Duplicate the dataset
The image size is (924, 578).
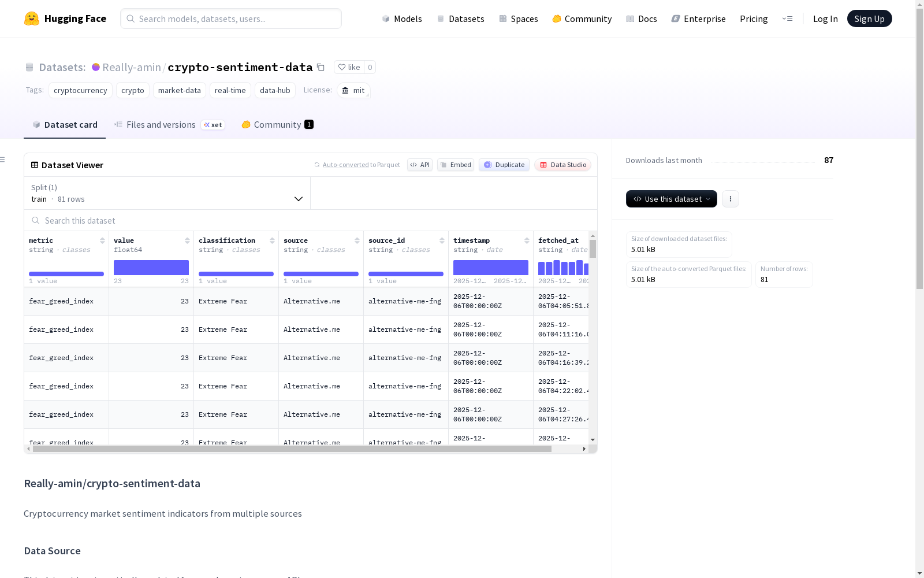(x=504, y=165)
